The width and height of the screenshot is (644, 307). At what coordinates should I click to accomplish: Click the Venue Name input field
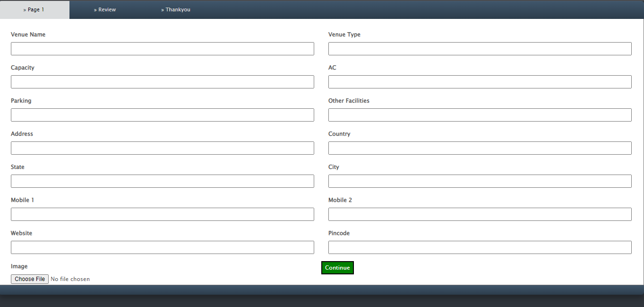click(x=162, y=49)
